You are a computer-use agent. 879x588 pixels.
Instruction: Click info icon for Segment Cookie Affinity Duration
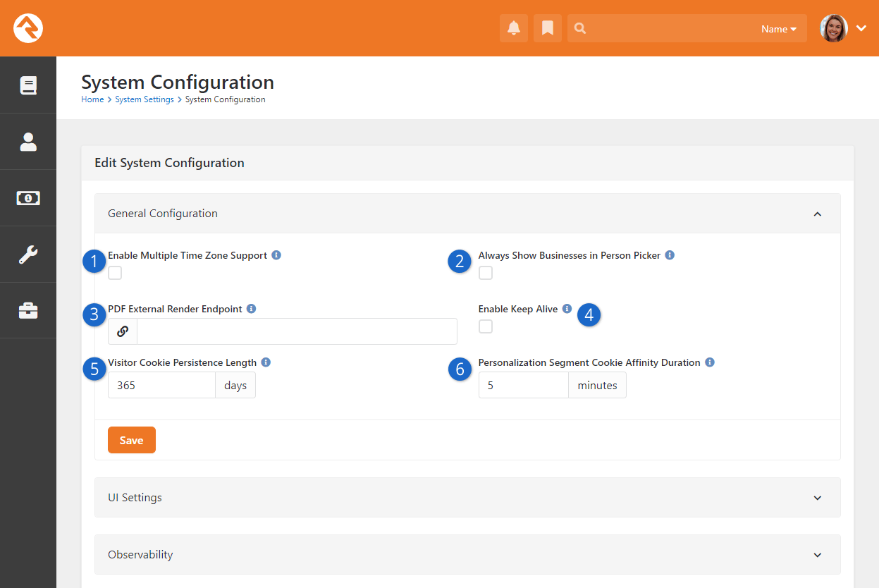(710, 362)
